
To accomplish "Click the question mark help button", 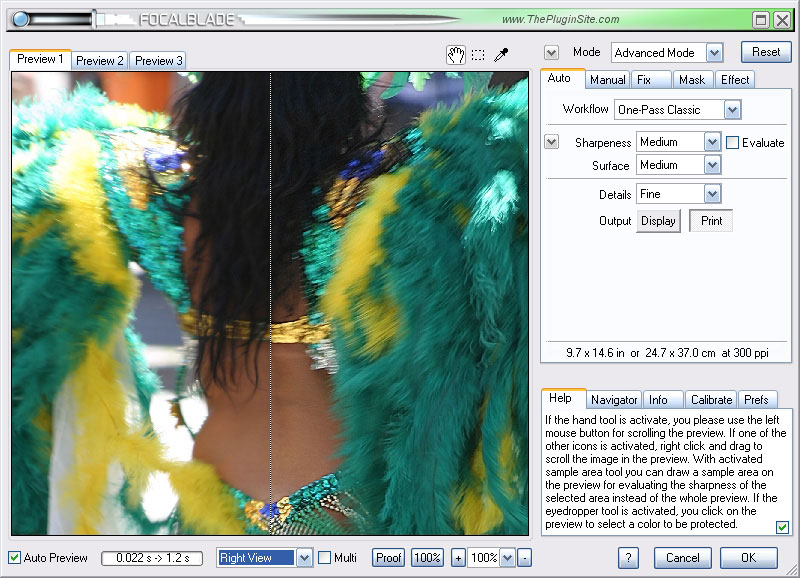I will coord(628,557).
